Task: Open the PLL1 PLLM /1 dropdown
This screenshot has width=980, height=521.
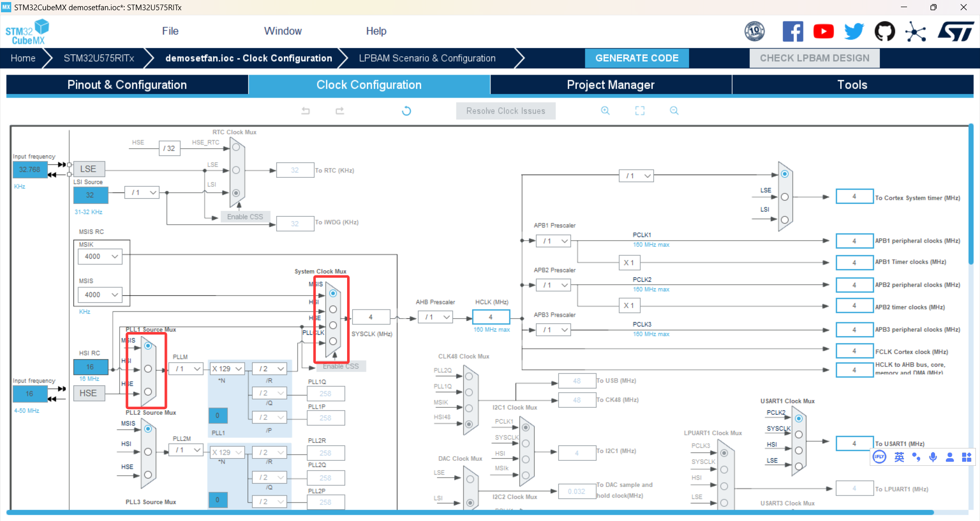Action: pyautogui.click(x=186, y=369)
